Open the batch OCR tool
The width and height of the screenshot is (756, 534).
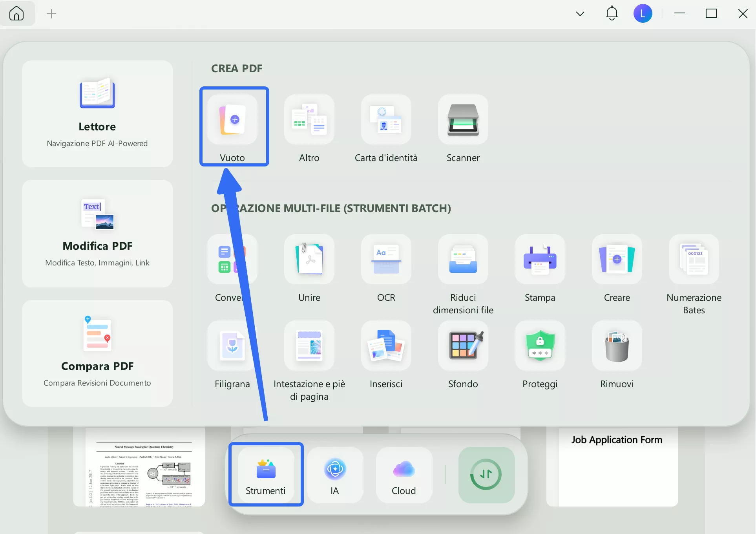click(x=386, y=260)
